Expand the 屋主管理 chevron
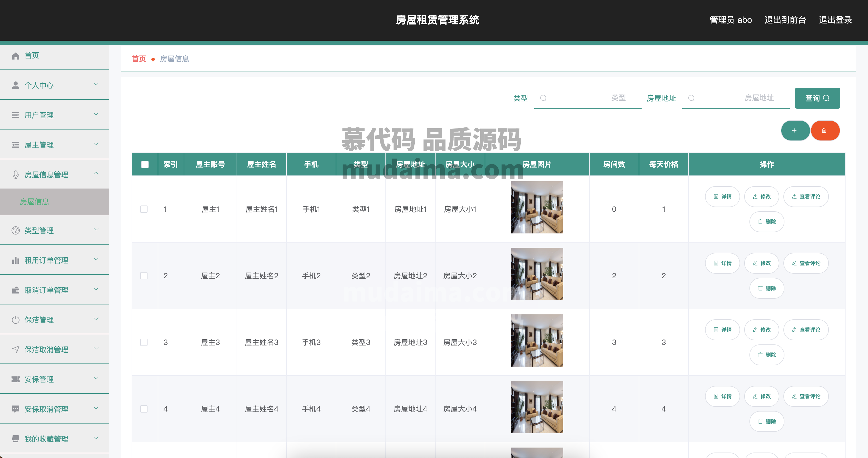 point(96,144)
